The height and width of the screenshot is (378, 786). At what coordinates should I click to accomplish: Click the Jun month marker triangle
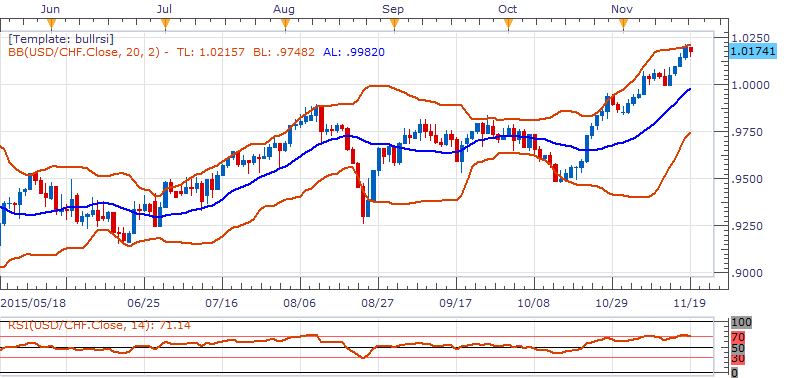pos(51,25)
